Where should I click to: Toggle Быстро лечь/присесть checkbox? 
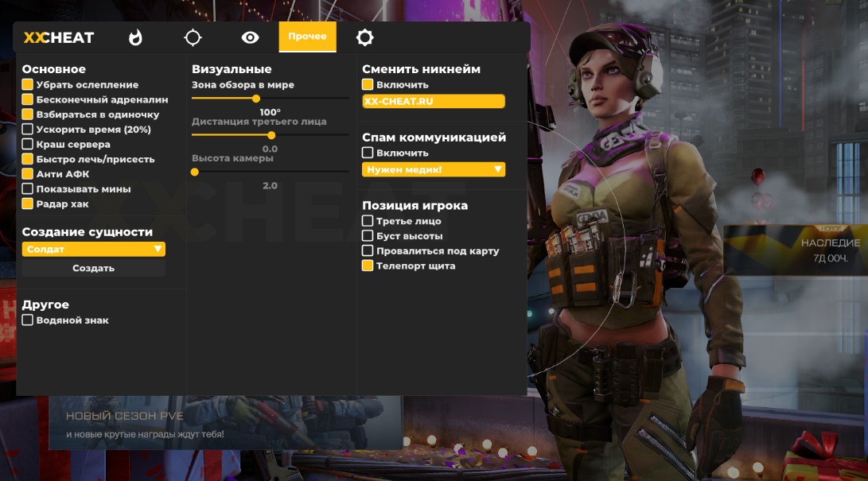[27, 159]
